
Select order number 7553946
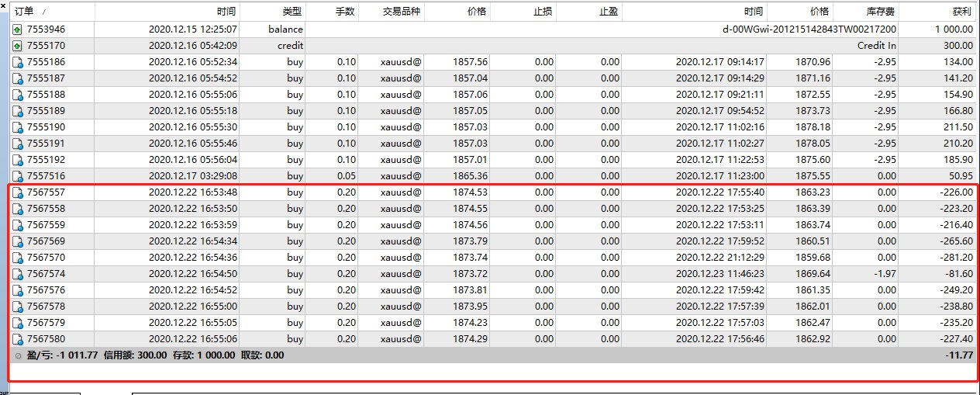click(46, 29)
